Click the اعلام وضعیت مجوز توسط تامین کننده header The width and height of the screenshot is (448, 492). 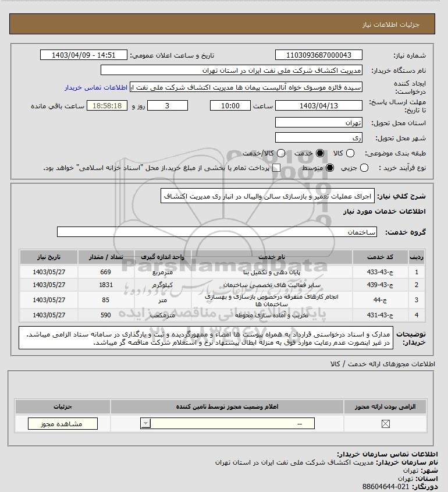coord(227,406)
